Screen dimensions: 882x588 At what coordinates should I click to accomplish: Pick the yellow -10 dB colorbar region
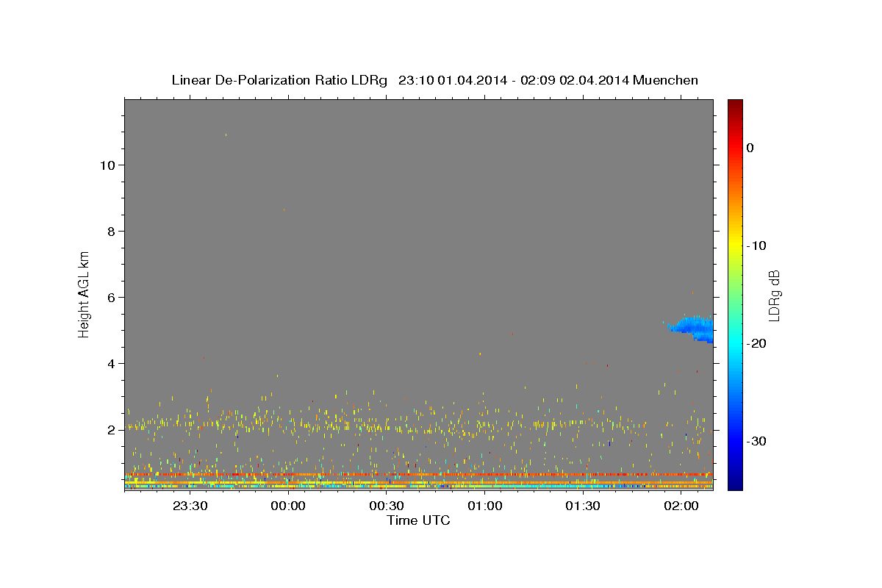click(x=735, y=245)
